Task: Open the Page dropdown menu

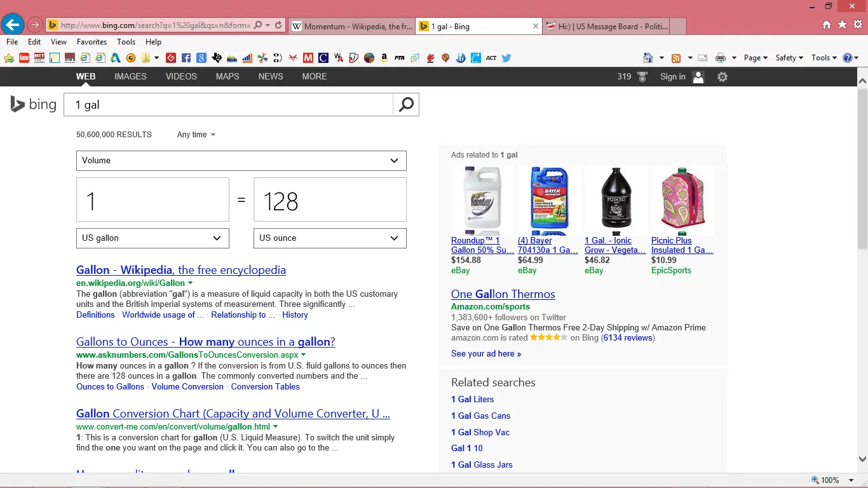Action: point(756,58)
